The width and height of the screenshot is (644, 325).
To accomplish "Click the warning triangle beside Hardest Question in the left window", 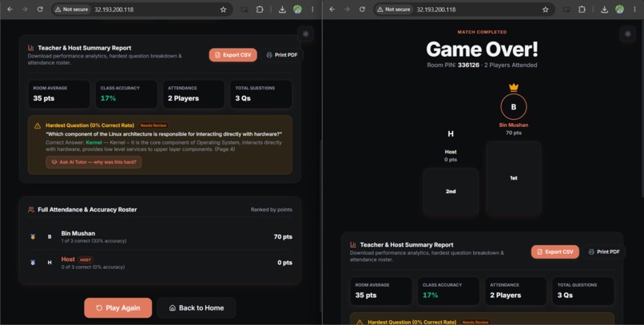I will coord(38,126).
